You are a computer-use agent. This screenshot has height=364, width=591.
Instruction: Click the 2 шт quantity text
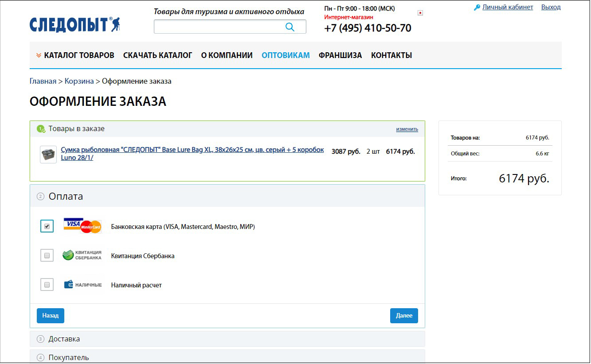(373, 151)
